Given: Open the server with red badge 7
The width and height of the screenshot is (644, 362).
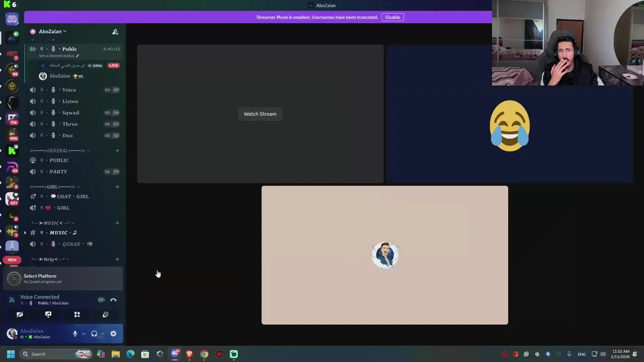Looking at the screenshot, I should [12, 54].
